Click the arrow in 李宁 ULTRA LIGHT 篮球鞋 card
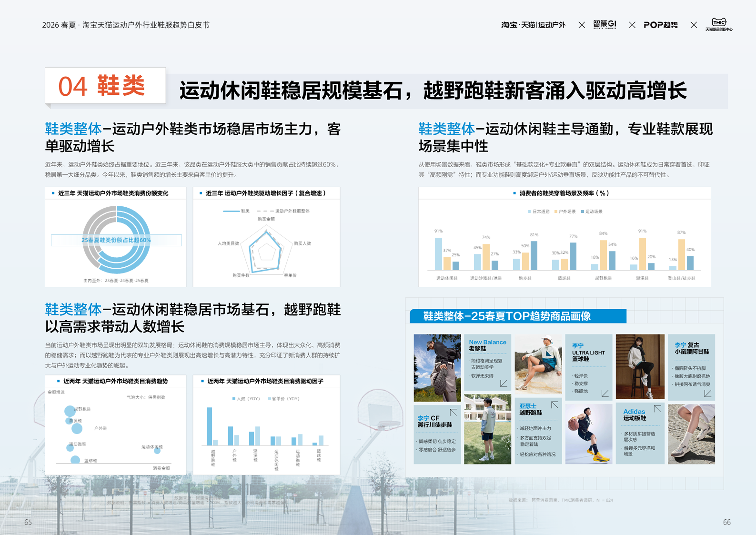The height and width of the screenshot is (535, 756). click(x=605, y=394)
